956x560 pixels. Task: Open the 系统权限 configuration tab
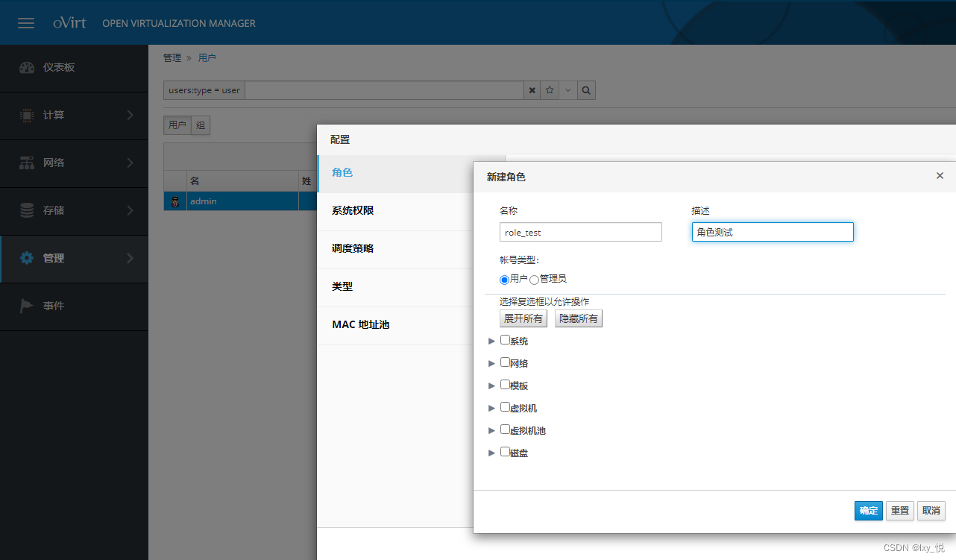point(353,211)
